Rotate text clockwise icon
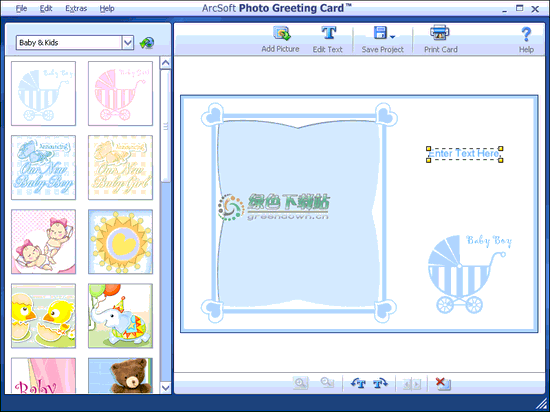Image resolution: width=550 pixels, height=412 pixels. coord(380,383)
